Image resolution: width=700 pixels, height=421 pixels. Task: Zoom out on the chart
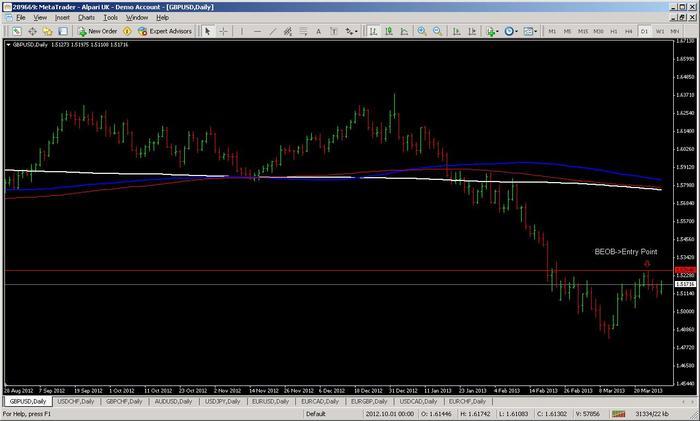(438, 31)
